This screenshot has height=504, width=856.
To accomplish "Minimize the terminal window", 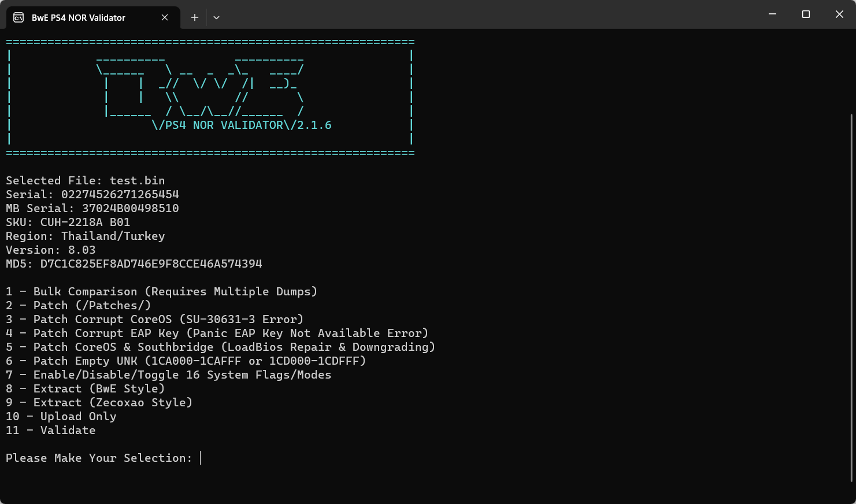I will [x=772, y=14].
